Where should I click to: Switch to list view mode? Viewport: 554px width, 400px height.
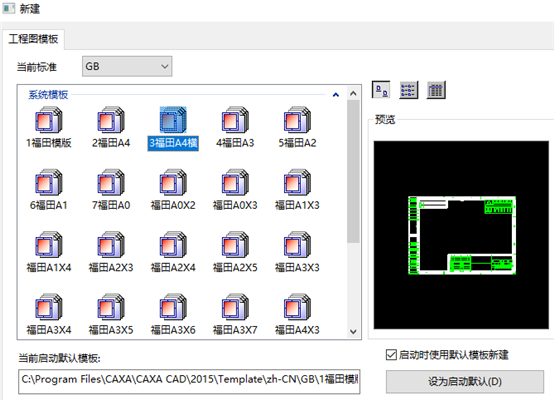(x=408, y=90)
